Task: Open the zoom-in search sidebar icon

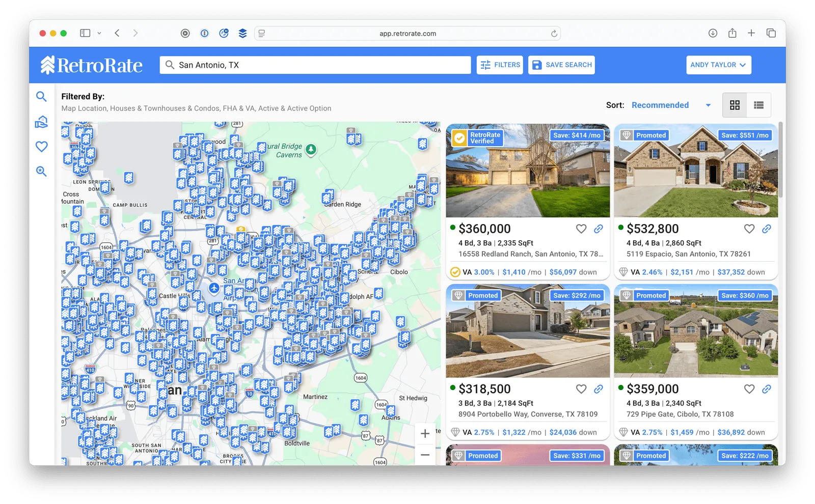Action: 41,172
